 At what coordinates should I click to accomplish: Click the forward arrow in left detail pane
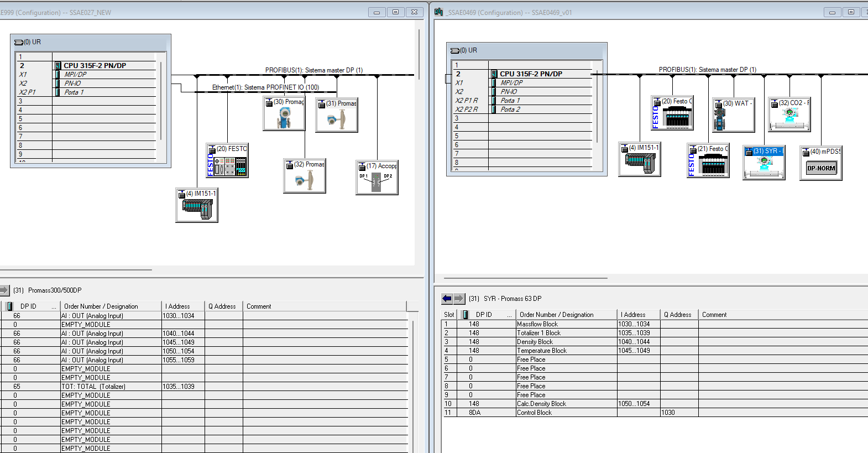(4, 290)
